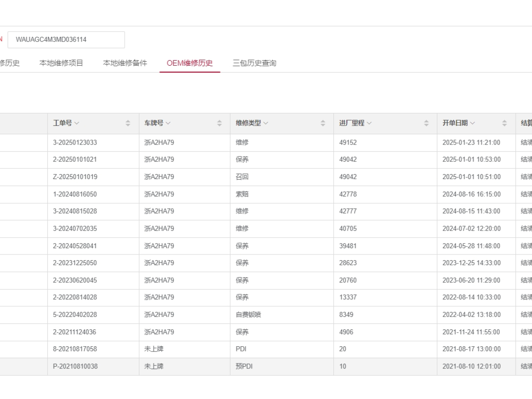
Task: Click date 2024-08-16 16:15:00
Action: [471, 194]
